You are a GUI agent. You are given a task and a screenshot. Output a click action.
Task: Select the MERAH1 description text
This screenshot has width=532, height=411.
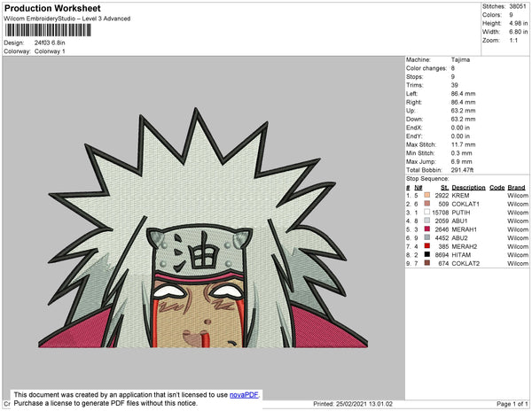tap(464, 229)
